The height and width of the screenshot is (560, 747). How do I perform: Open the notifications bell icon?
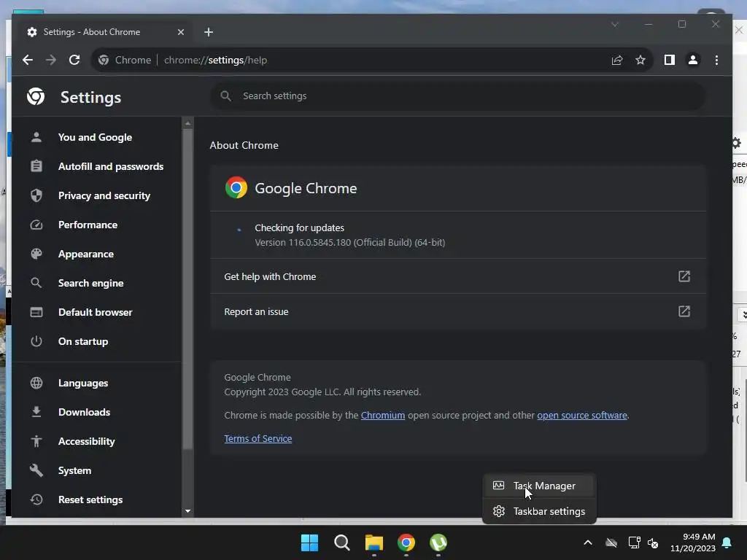[727, 542]
